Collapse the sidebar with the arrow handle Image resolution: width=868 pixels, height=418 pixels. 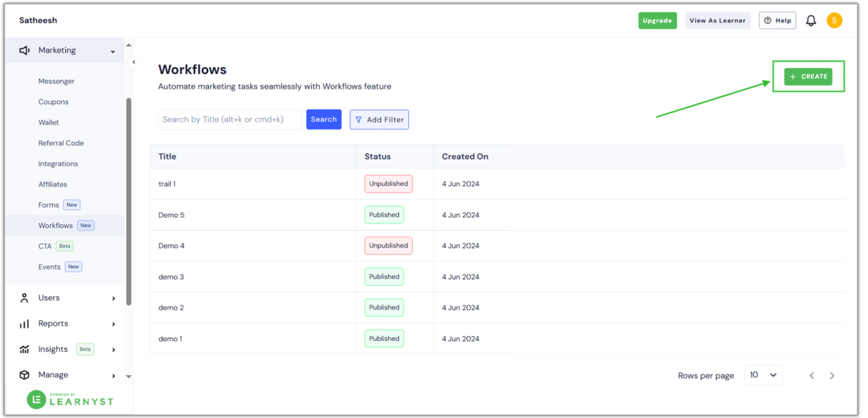[134, 62]
